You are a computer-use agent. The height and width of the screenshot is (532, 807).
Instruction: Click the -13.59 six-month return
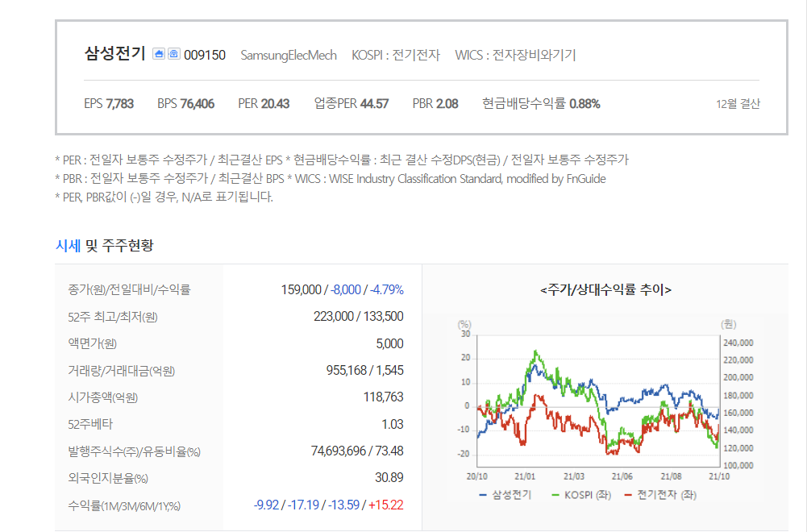(343, 505)
